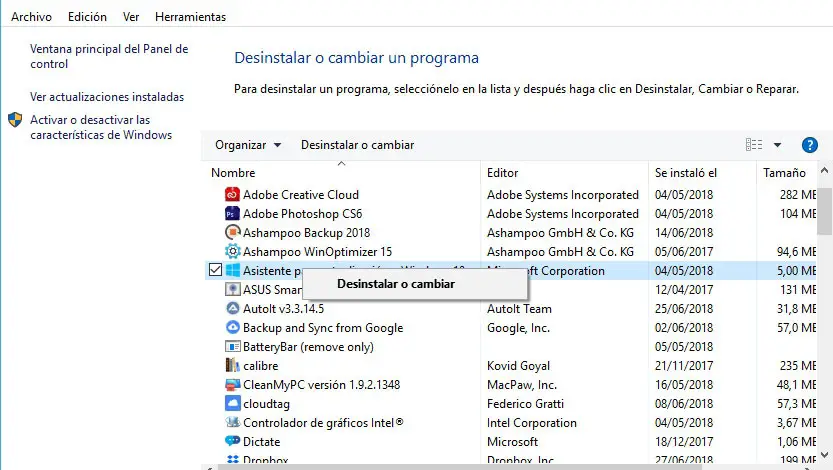Click the Kovid Goyal editor cell
The image size is (833, 470).
(518, 366)
